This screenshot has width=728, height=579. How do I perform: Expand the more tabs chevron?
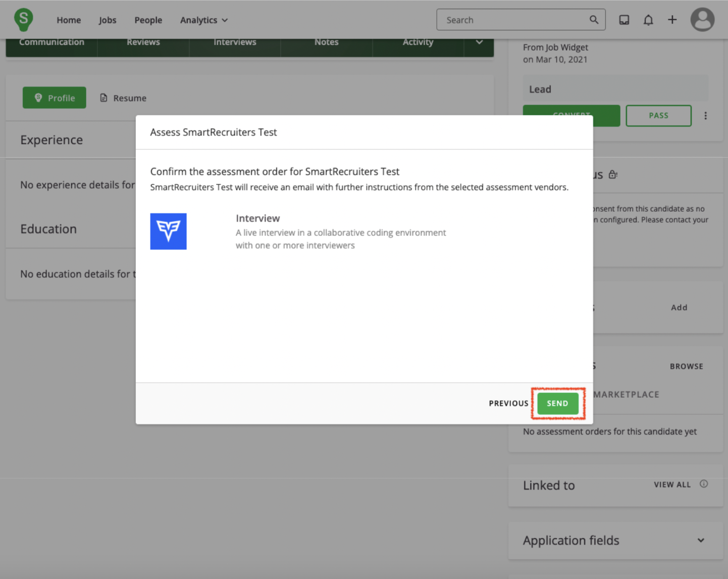(x=479, y=42)
